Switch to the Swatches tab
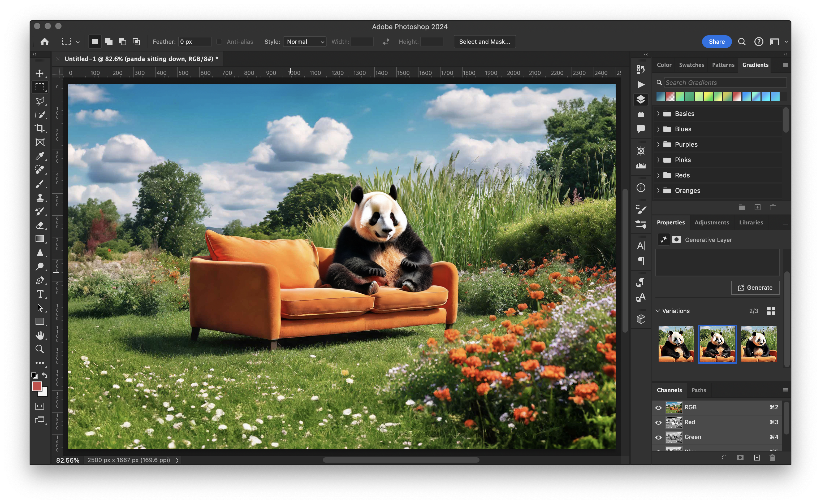821x504 pixels. pyautogui.click(x=691, y=65)
